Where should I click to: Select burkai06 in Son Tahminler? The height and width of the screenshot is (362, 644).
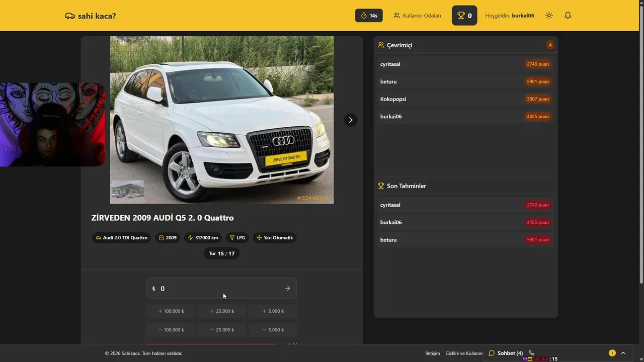tap(465, 222)
